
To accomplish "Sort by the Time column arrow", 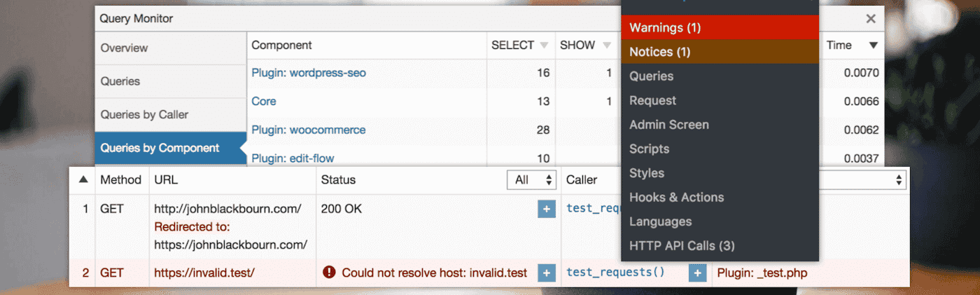I will tap(873, 46).
